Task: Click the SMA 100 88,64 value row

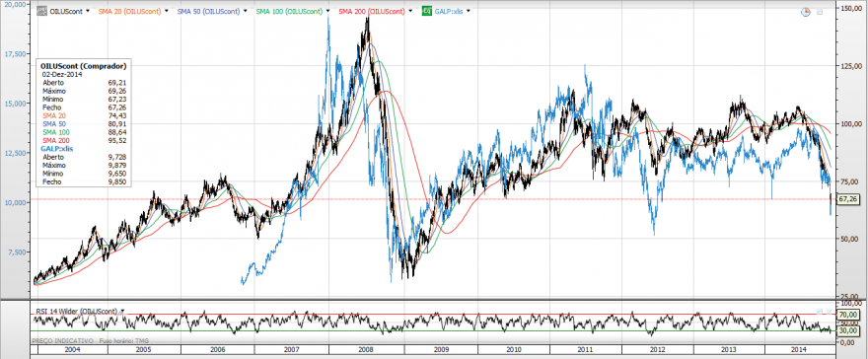Action: point(85,131)
